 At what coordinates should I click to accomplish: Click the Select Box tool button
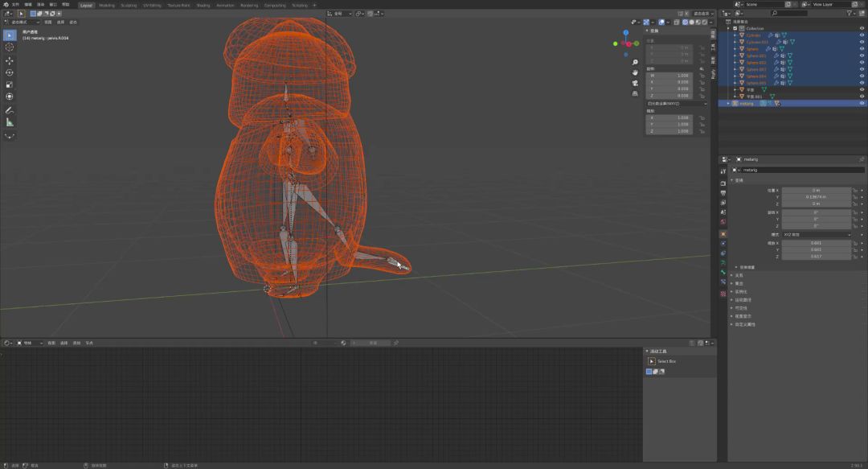click(x=652, y=361)
